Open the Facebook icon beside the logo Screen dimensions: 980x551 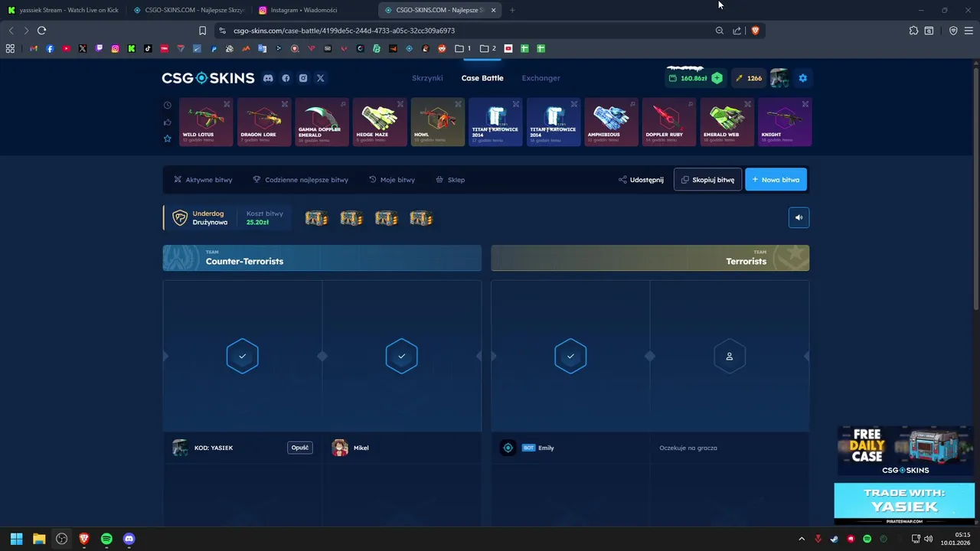pos(286,78)
